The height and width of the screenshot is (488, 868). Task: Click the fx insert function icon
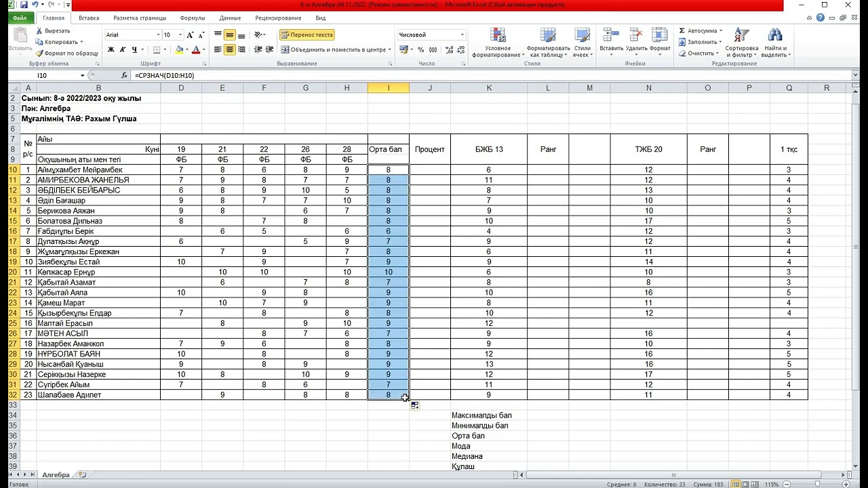(x=124, y=75)
